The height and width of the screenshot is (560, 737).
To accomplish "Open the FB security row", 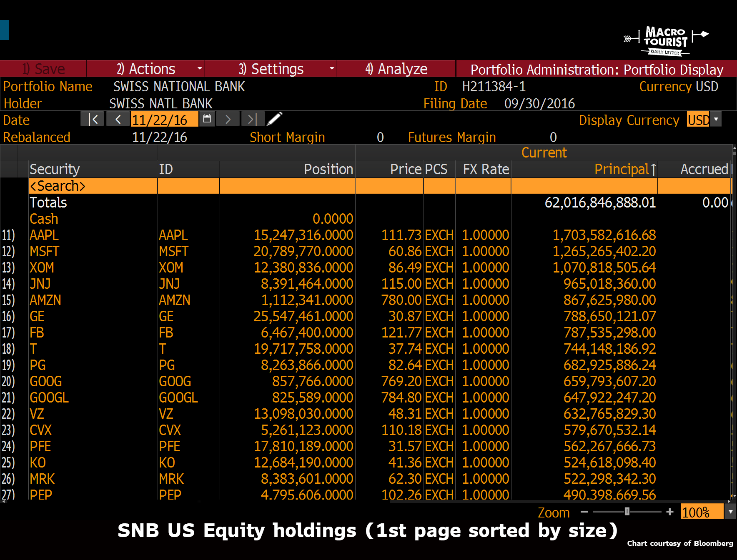I will pyautogui.click(x=367, y=332).
